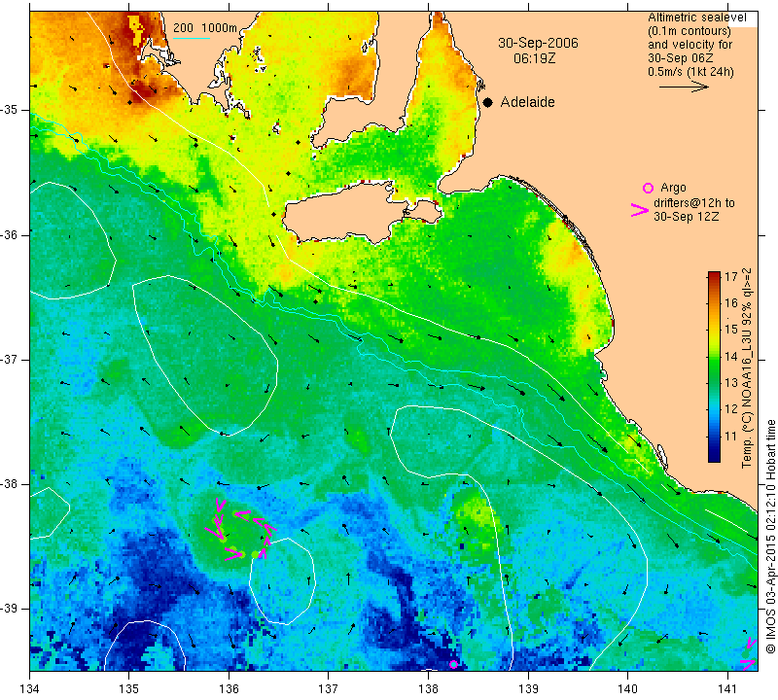Click the IMOS copyright timestamp text
The height and width of the screenshot is (700, 778).
click(770, 536)
